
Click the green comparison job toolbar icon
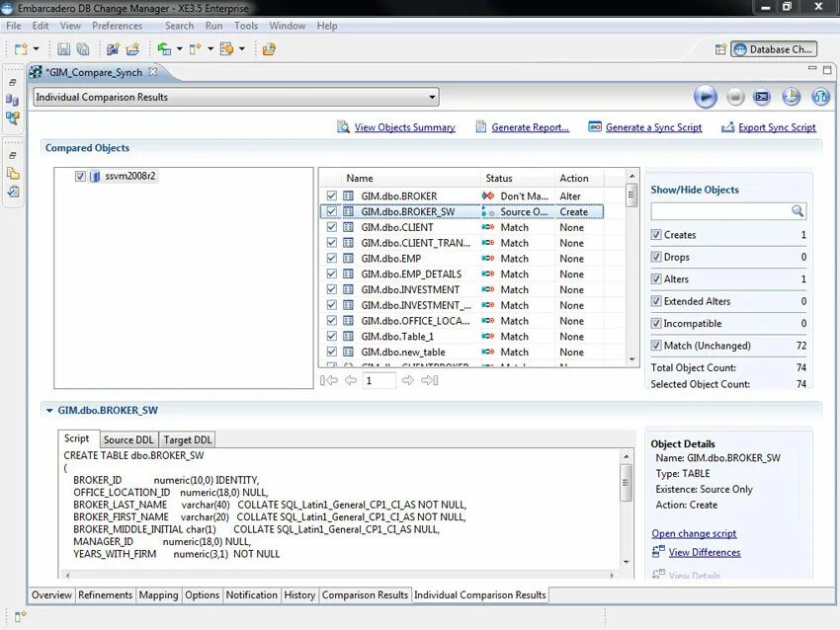[164, 49]
